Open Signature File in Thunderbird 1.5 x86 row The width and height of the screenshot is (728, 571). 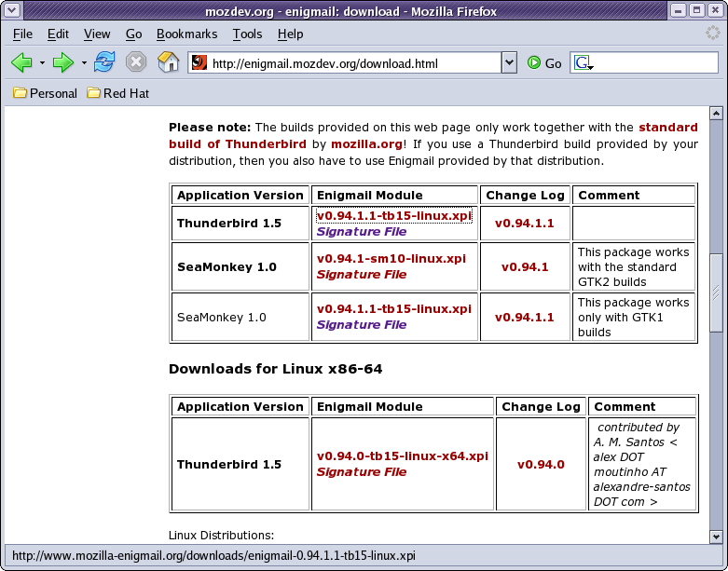click(x=362, y=231)
